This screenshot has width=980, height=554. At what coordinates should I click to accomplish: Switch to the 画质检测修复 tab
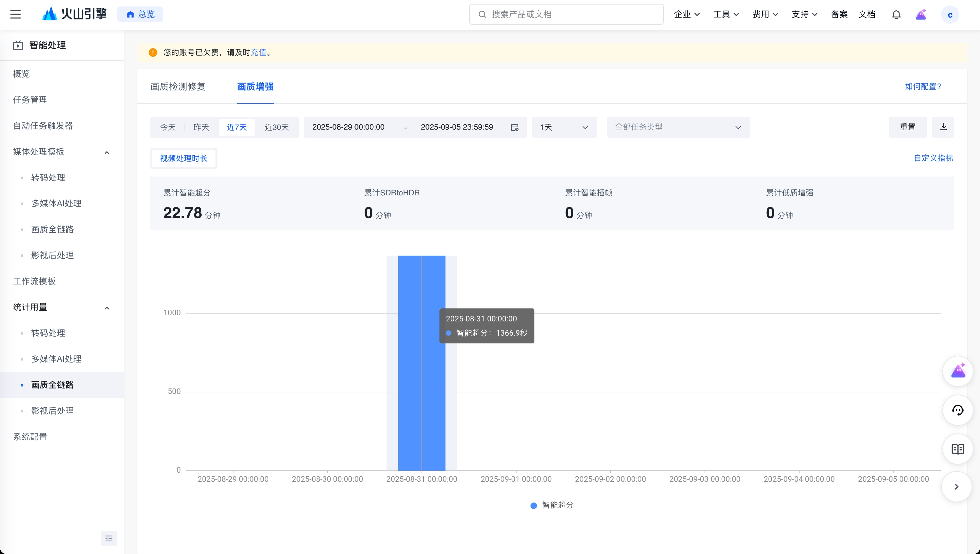pos(178,87)
